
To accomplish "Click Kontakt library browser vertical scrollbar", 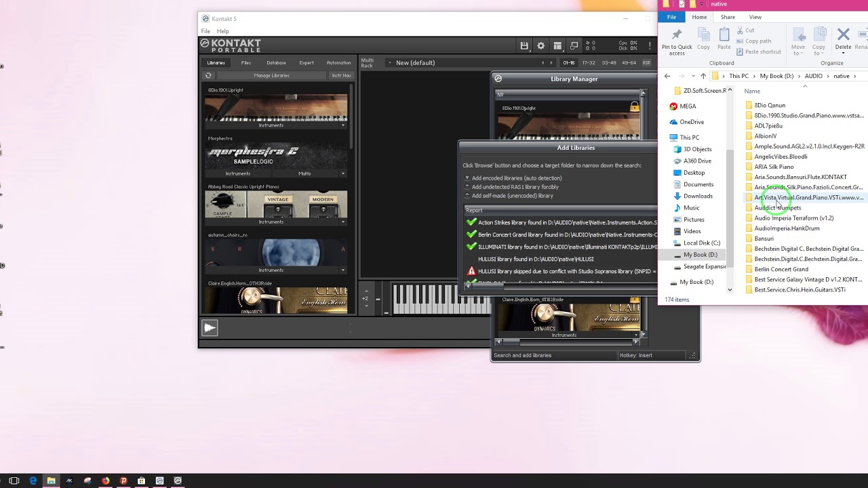I will (x=351, y=115).
